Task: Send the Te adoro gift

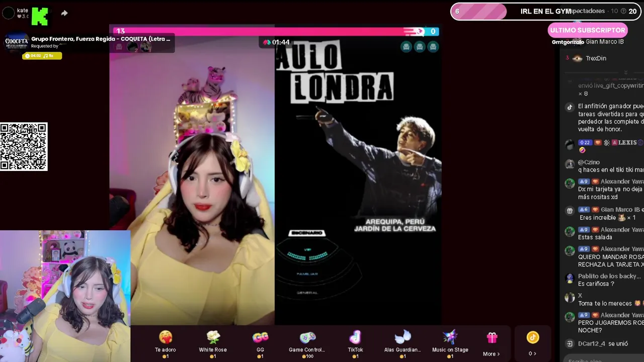Action: 166,343
